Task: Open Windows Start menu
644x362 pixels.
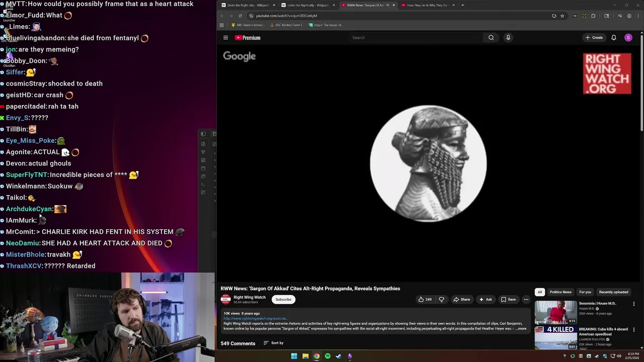Action: pyautogui.click(x=294, y=356)
